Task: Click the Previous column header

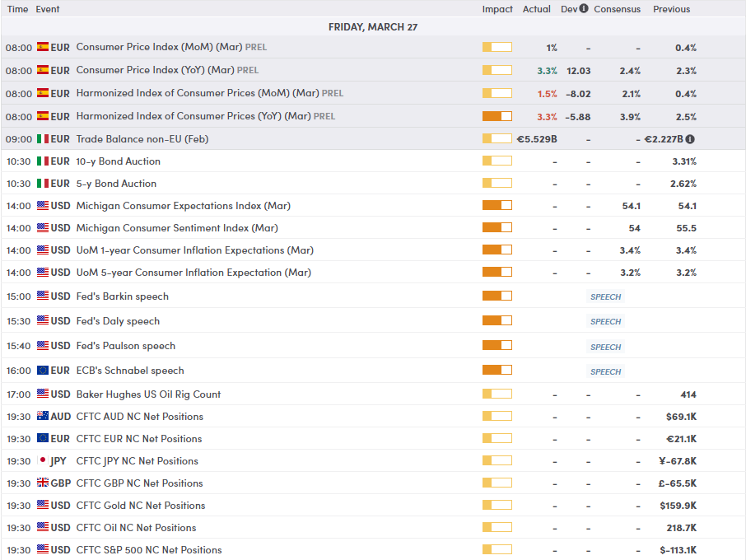Action: point(671,9)
